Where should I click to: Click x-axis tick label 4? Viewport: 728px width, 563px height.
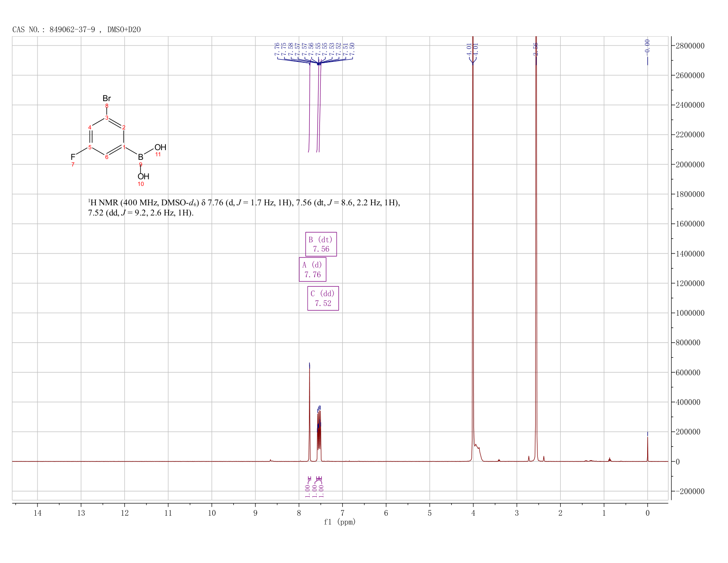[x=473, y=513]
